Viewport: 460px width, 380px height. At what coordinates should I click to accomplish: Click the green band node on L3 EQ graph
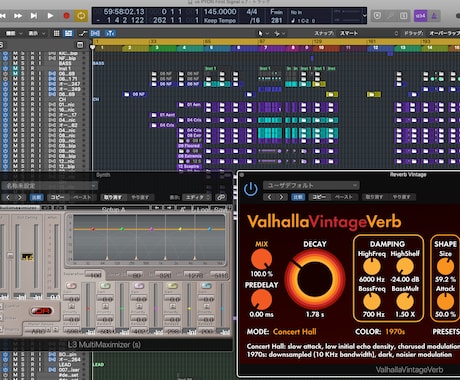click(x=122, y=229)
